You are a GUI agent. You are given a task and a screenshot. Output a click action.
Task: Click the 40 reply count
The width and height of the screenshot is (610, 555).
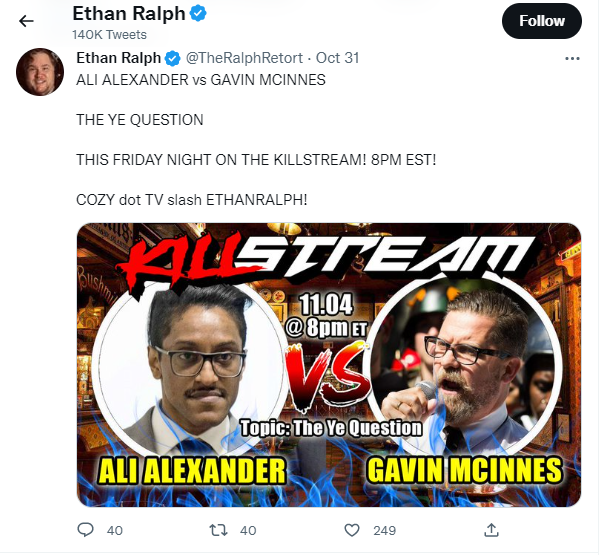click(115, 530)
